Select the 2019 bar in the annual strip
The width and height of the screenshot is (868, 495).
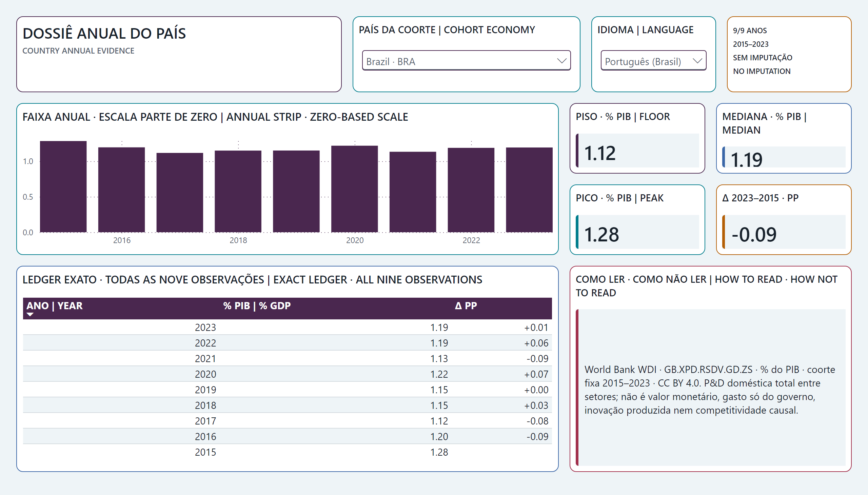click(296, 192)
